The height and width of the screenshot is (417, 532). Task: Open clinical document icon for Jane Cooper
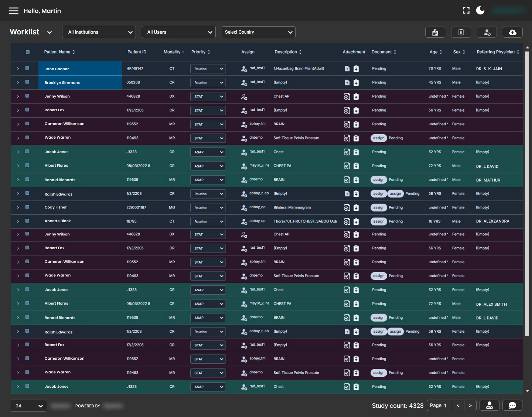click(356, 69)
